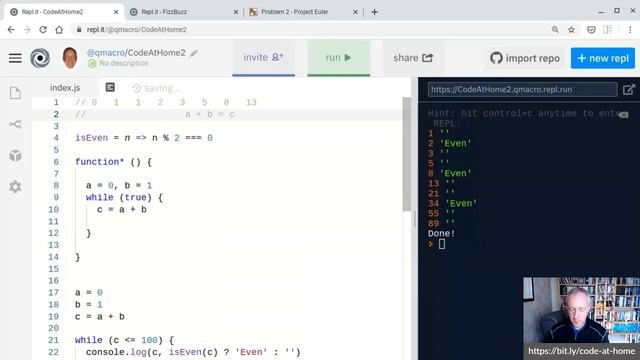Click the code formatter icon beside index.js
This screenshot has width=640, height=360.
(x=110, y=87)
